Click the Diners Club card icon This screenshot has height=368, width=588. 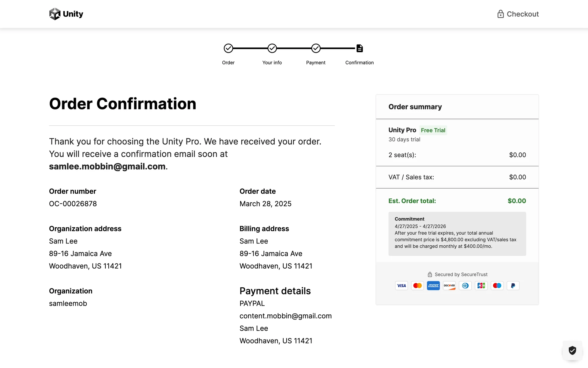[x=465, y=286]
